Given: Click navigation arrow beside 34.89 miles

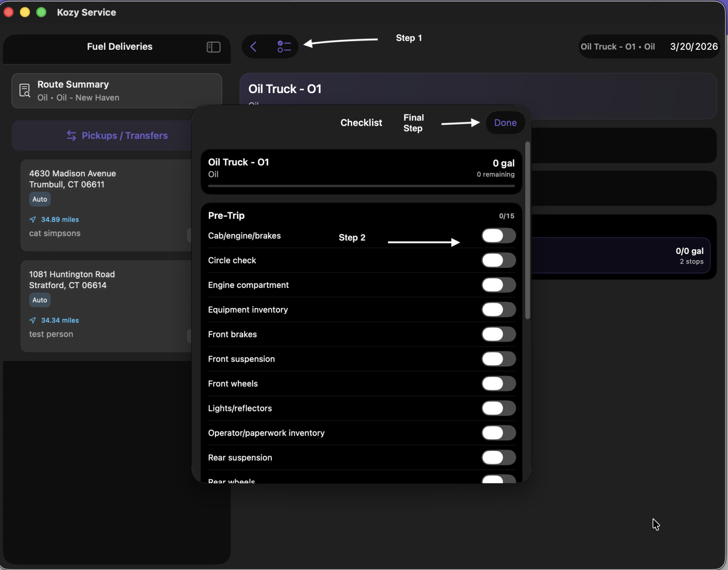Looking at the screenshot, I should 33,219.
